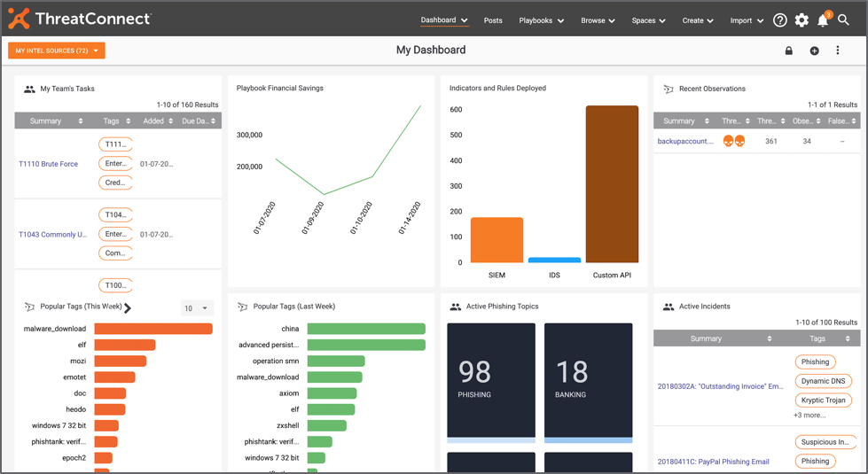Image resolution: width=868 pixels, height=474 pixels.
Task: Click the 18 Banking topic tile
Action: click(x=588, y=383)
